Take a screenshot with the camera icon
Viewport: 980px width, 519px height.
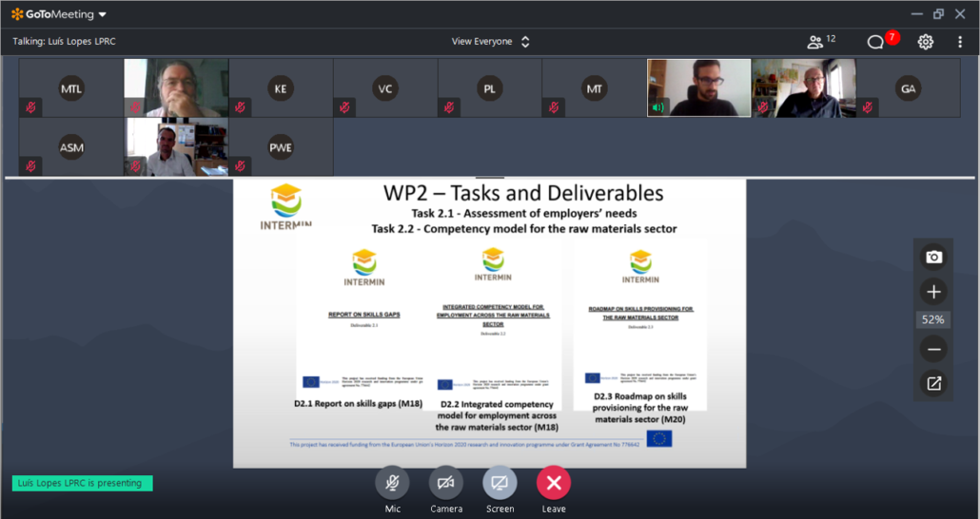pyautogui.click(x=933, y=257)
